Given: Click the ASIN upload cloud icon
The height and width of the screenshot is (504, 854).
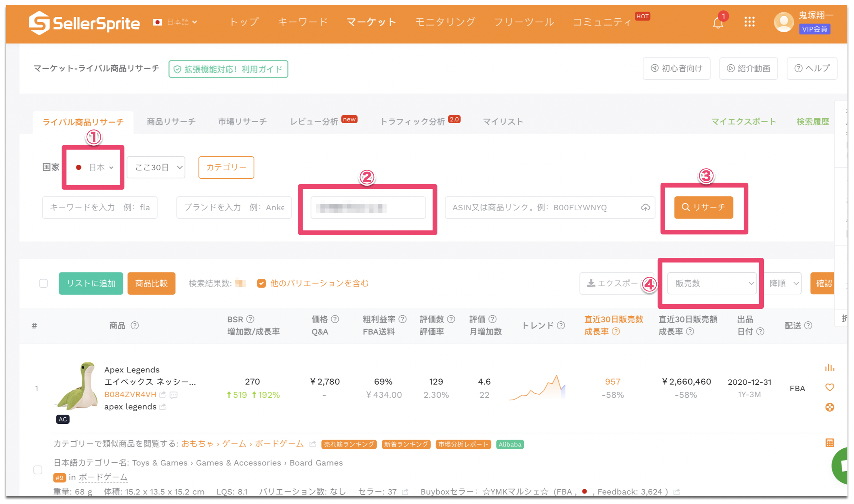Looking at the screenshot, I should click(x=646, y=207).
